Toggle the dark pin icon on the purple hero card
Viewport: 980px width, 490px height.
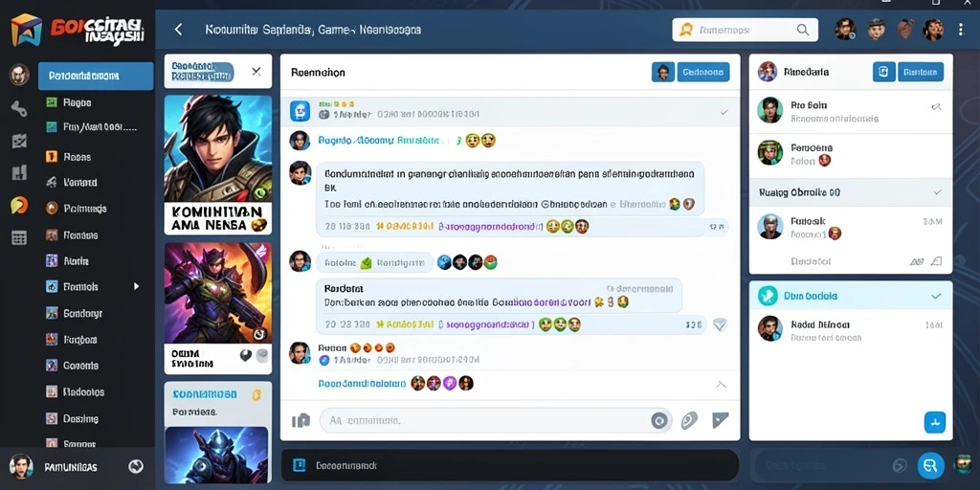[x=246, y=355]
